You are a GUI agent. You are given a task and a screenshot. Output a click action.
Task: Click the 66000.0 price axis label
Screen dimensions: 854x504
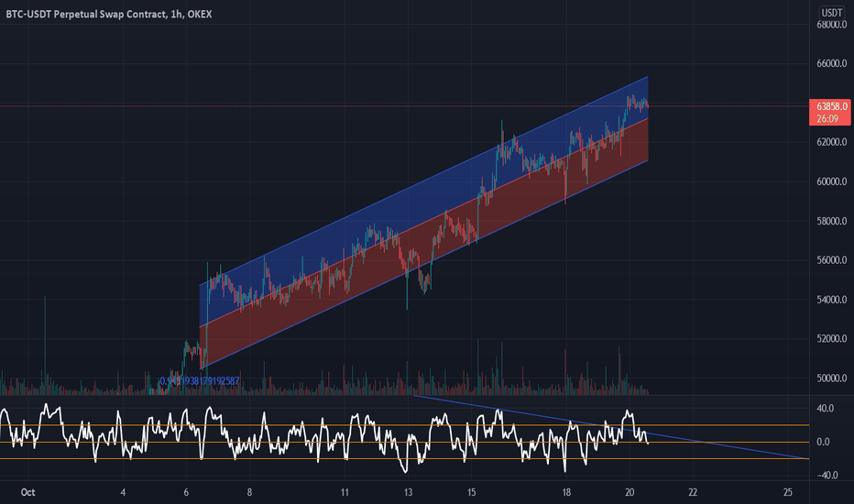point(832,64)
